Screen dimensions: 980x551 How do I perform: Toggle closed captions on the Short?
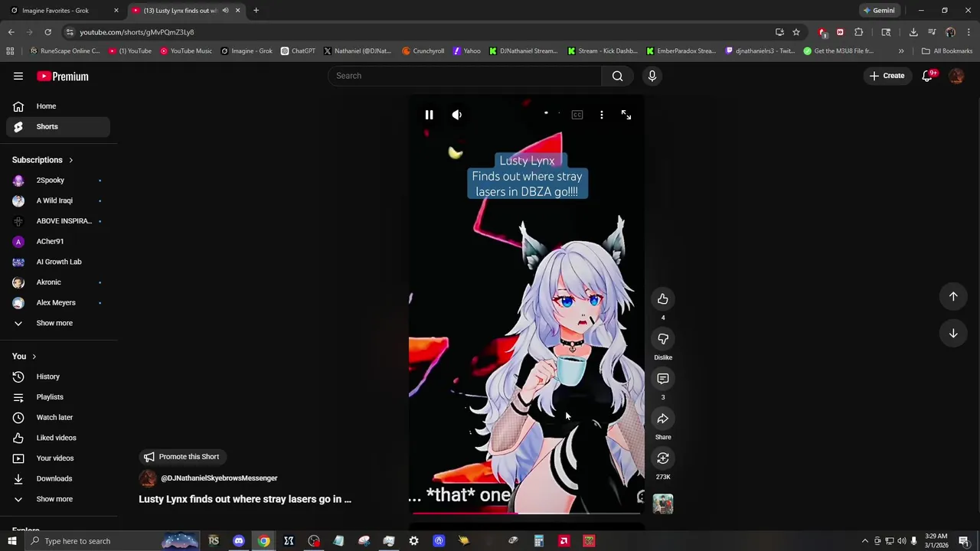point(577,115)
